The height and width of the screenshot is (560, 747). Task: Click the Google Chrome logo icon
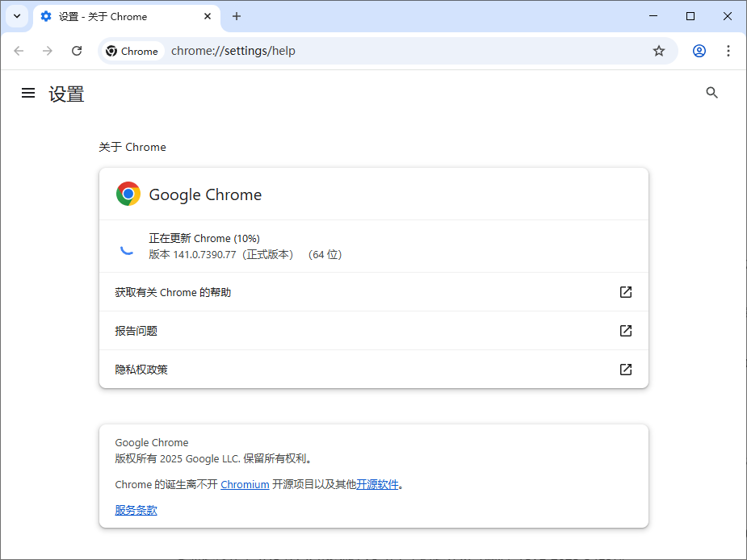click(128, 194)
